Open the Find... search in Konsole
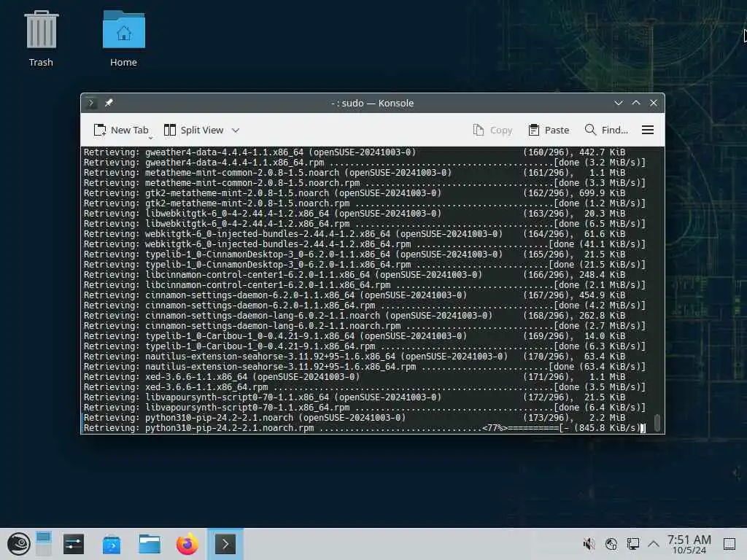The image size is (747, 560). click(x=606, y=130)
